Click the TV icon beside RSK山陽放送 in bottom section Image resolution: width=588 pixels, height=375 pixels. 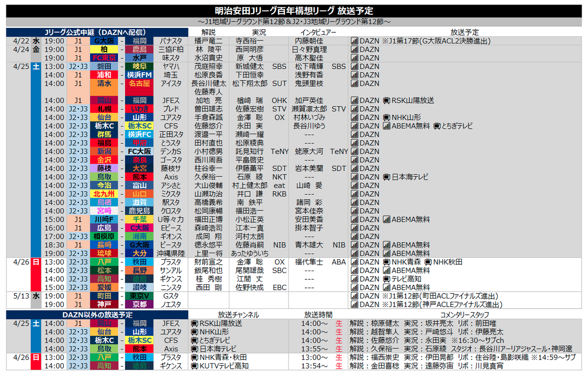click(x=194, y=324)
